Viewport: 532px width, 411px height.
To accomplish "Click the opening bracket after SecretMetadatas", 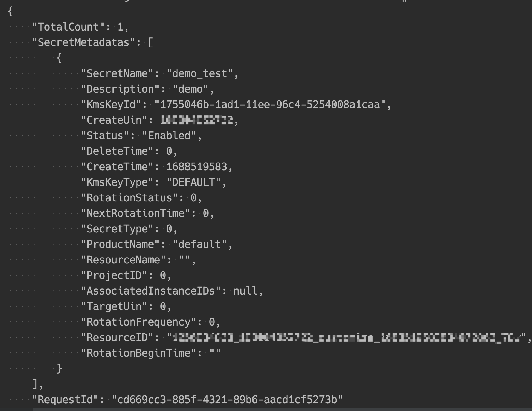I will coord(150,43).
